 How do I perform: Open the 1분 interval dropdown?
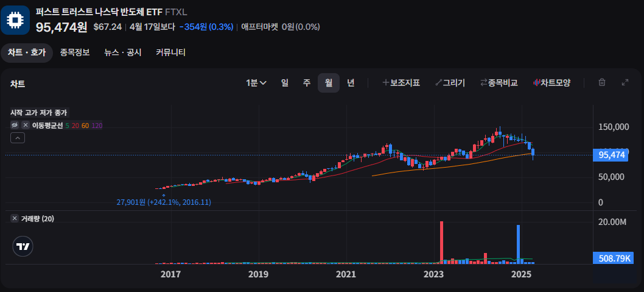tap(256, 83)
